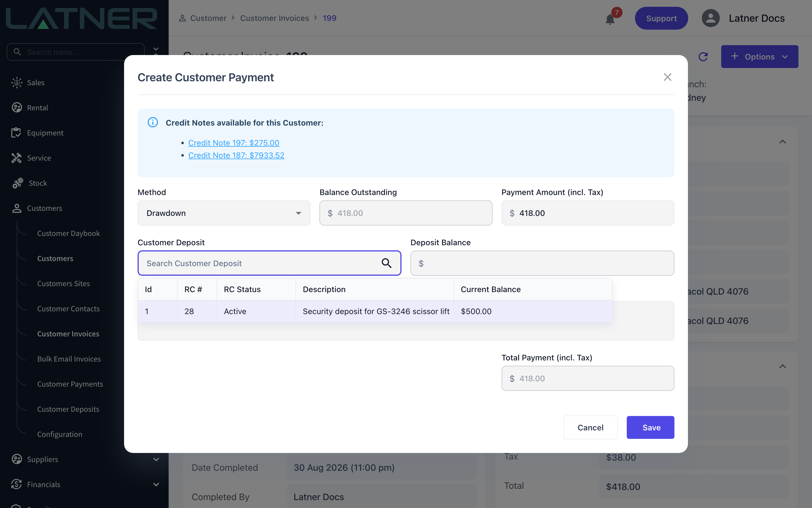Collapse the lower invoice section chevron

coord(782,366)
